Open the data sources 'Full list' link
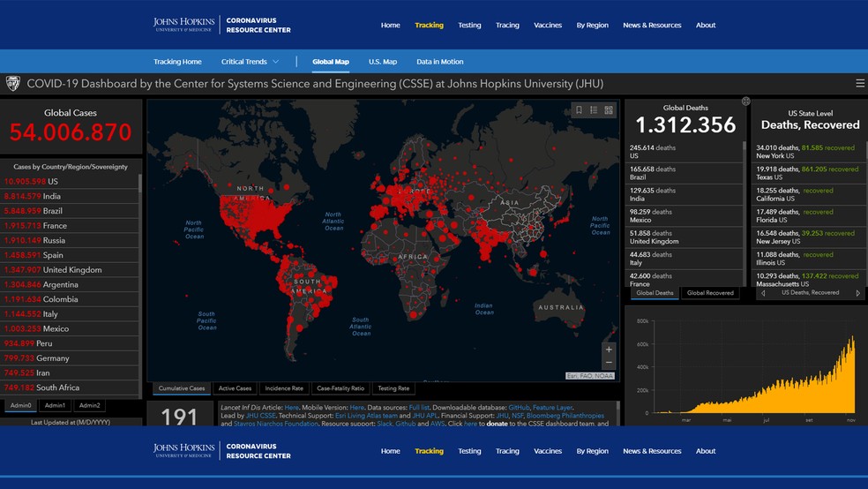Screen dimensions: 868x489 click(419, 408)
